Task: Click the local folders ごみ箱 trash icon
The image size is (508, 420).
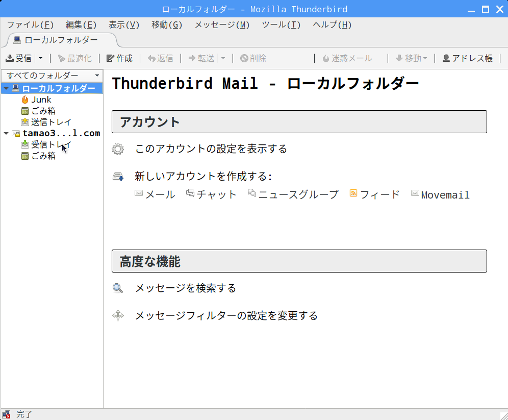Action: tap(25, 111)
